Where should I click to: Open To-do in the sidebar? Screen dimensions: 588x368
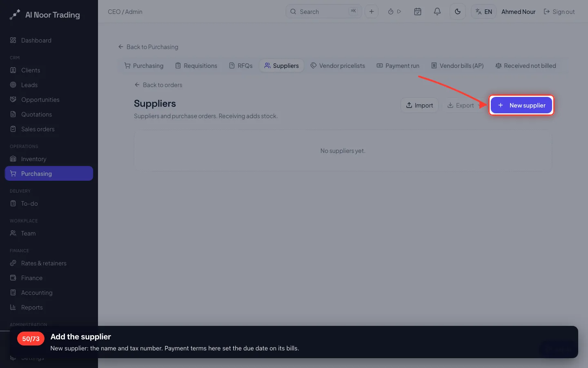[49, 204]
